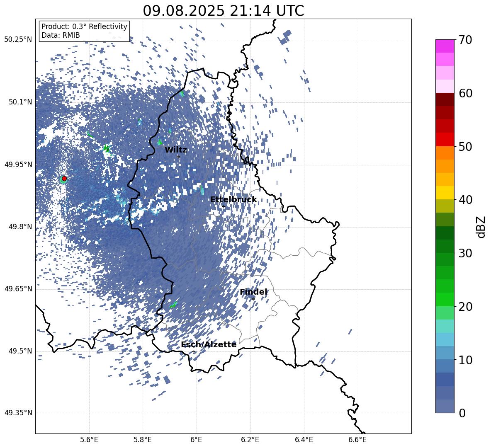Click the Wiltz city label
The width and height of the screenshot is (491, 448).
pyautogui.click(x=175, y=150)
